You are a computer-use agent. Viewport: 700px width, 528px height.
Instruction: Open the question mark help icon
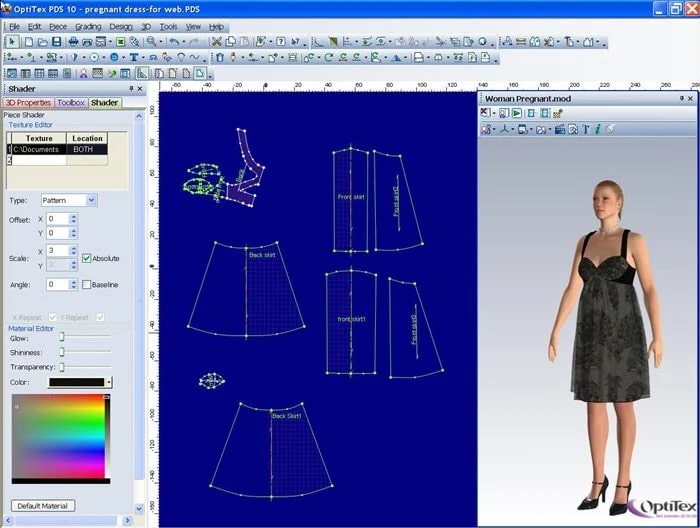pos(281,42)
